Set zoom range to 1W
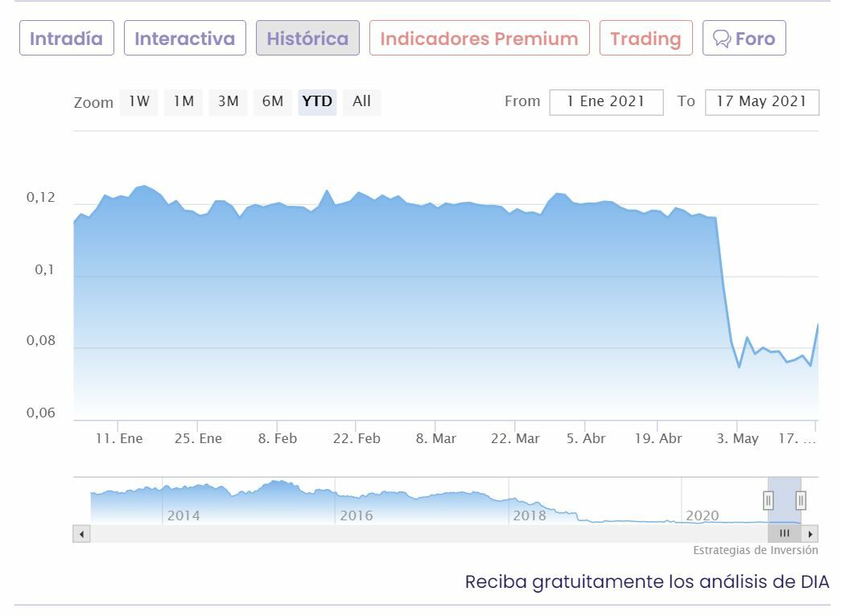 (139, 101)
